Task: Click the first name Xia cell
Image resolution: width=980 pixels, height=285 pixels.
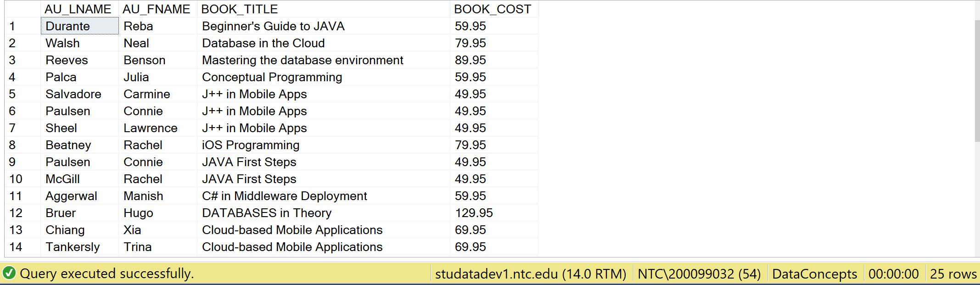Action: coord(132,230)
